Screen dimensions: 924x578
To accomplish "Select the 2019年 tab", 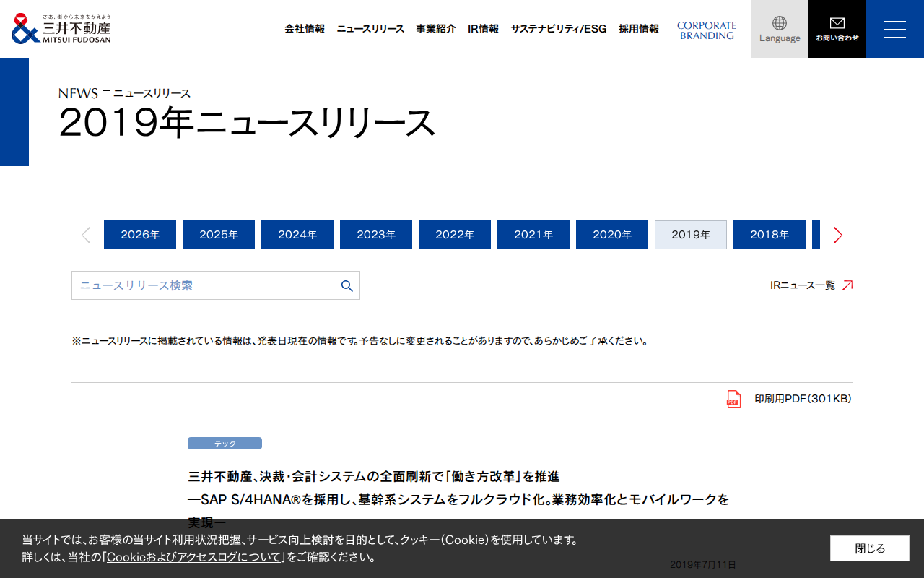I will (x=691, y=235).
